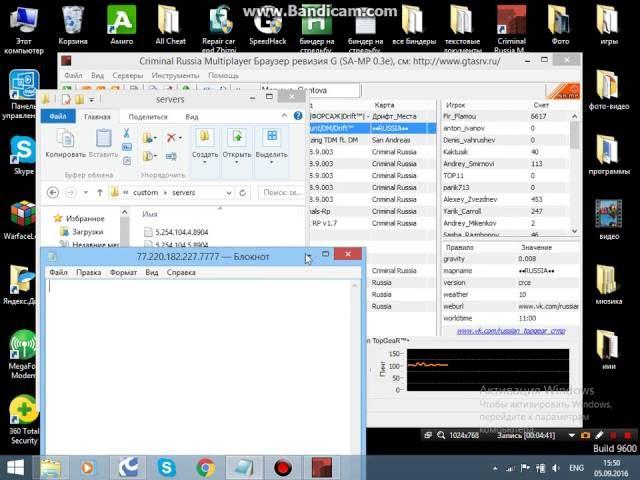
Task: Click the Open (Открыть) ribbon icon
Action: coord(237,139)
